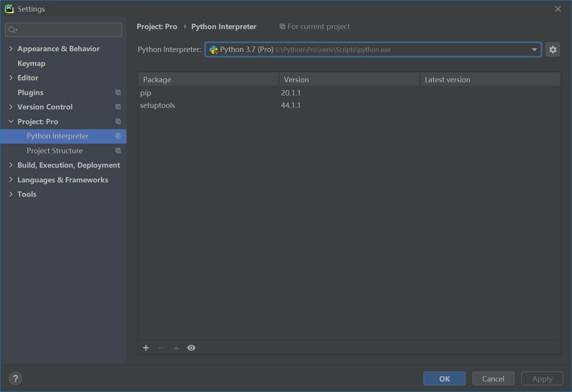This screenshot has height=392, width=572.
Task: Click project-level icon beside Plugins
Action: (x=118, y=92)
